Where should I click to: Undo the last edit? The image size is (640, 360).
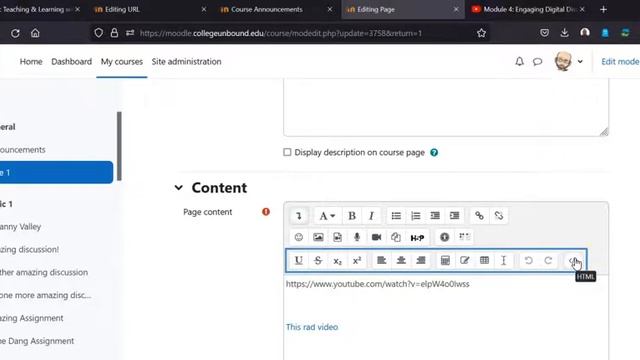coord(529,260)
